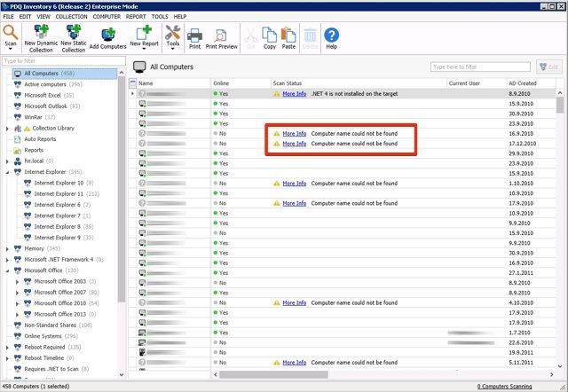This screenshot has height=392, width=568.
Task: Open Help from the toolbar
Action: click(331, 39)
